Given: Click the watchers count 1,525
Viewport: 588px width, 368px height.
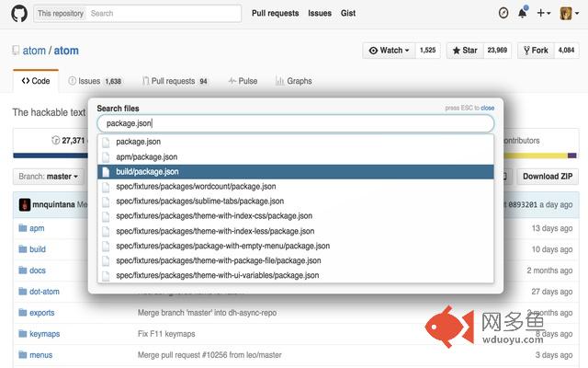Looking at the screenshot, I should click(x=427, y=51).
